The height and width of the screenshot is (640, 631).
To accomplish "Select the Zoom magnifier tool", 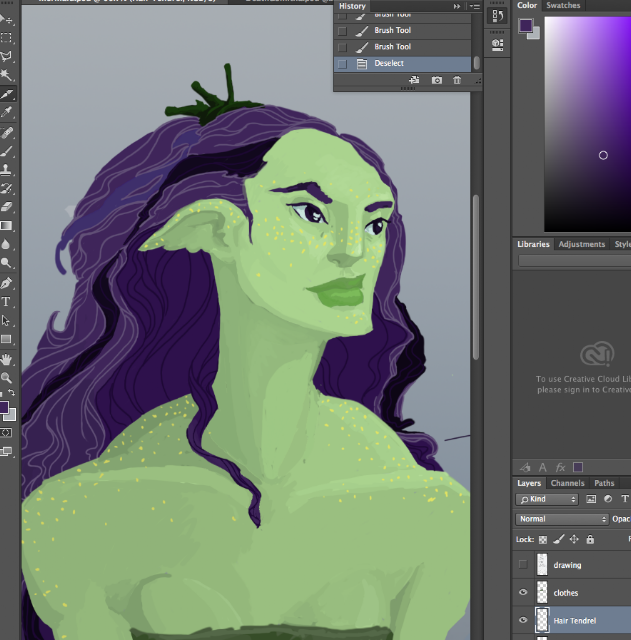I will (x=6, y=378).
